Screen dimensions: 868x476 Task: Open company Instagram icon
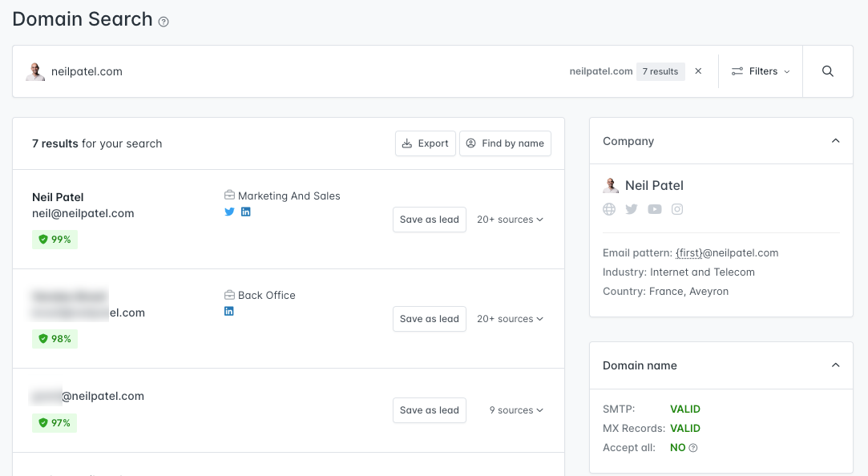click(x=677, y=209)
